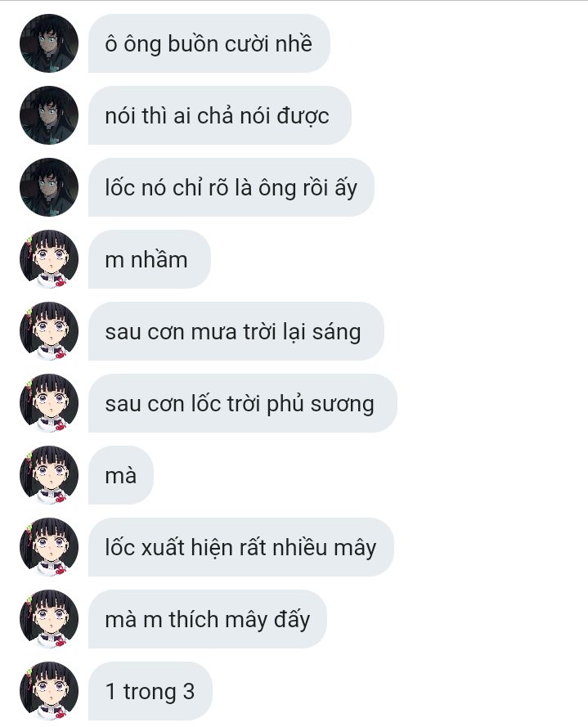Open the avatar next to "sau cơn mưa trời lại sáng"
The height and width of the screenshot is (727, 588).
tap(49, 331)
